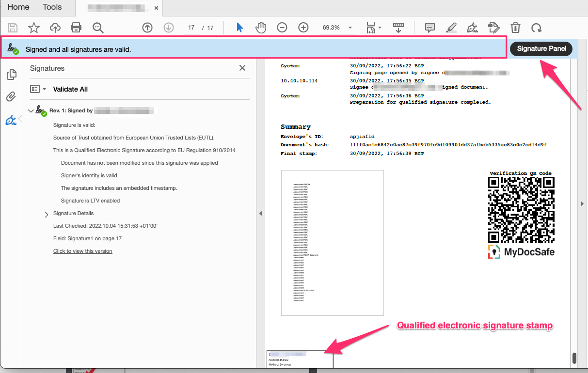This screenshot has height=373, width=588.
Task: Click to view this version link
Action: pyautogui.click(x=82, y=251)
